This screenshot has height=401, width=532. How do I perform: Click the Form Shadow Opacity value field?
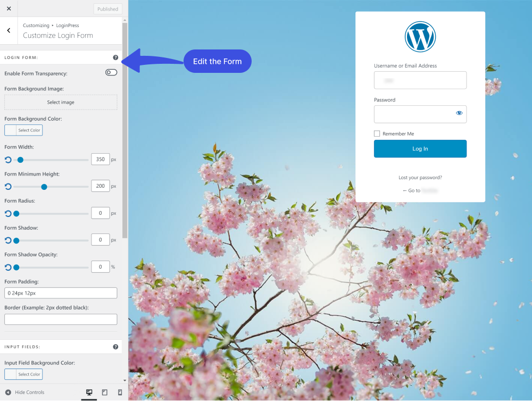pyautogui.click(x=101, y=266)
